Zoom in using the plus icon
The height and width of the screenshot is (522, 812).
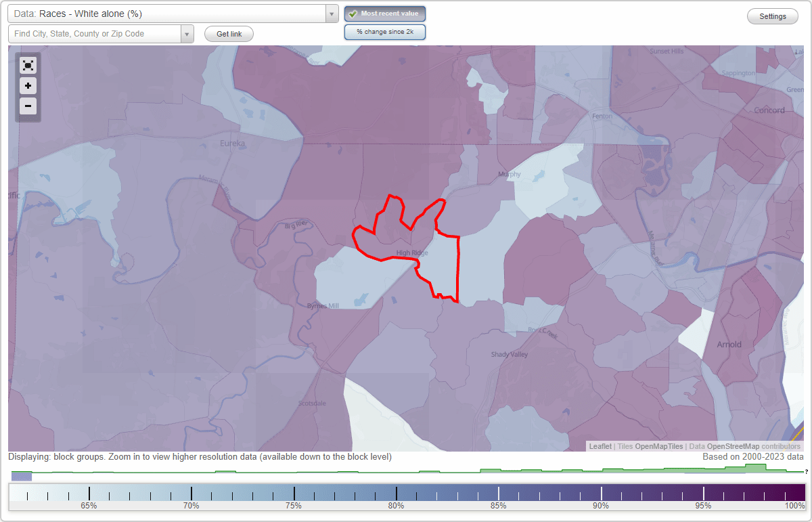click(28, 85)
